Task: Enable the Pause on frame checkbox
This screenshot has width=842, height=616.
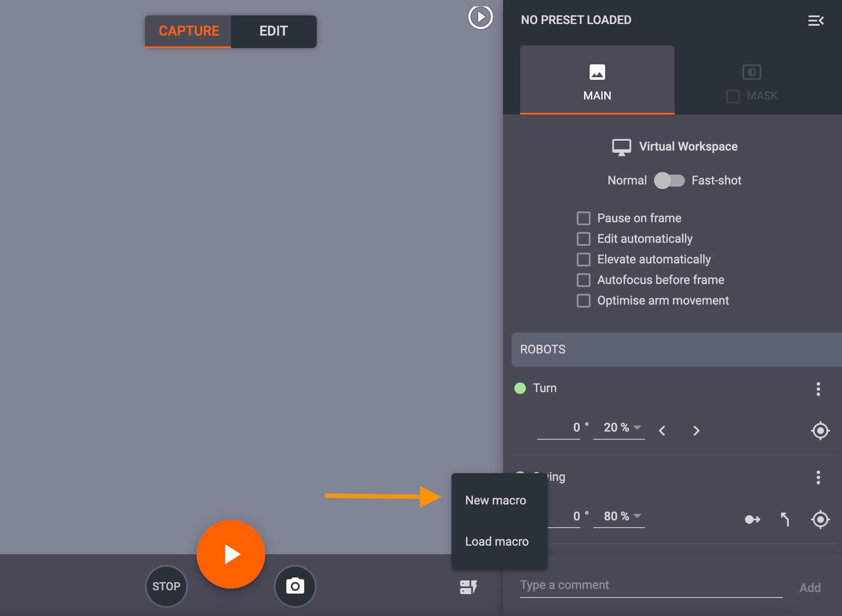Action: 583,218
